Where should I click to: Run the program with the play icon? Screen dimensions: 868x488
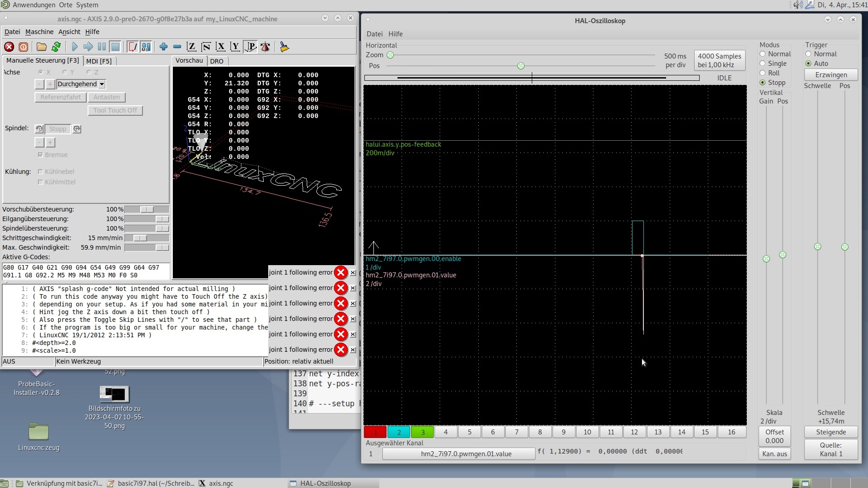(x=74, y=47)
